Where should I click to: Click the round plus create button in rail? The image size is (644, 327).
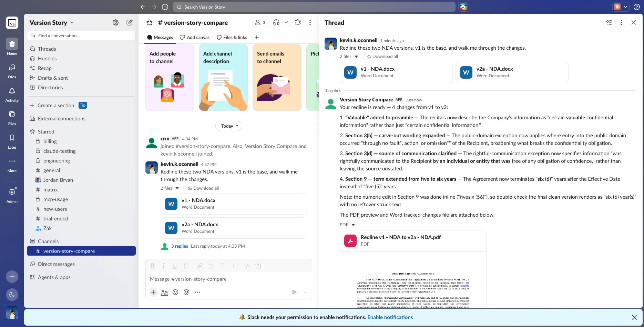[12, 277]
